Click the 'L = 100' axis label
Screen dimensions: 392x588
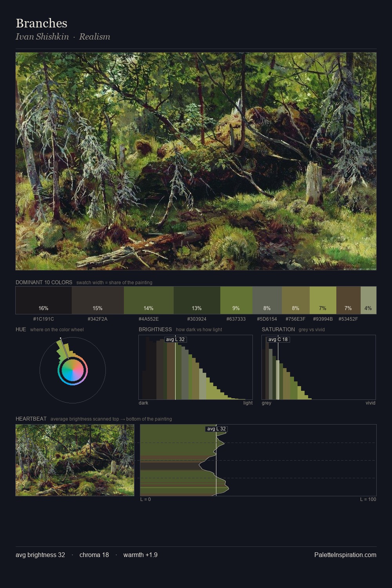tap(368, 499)
